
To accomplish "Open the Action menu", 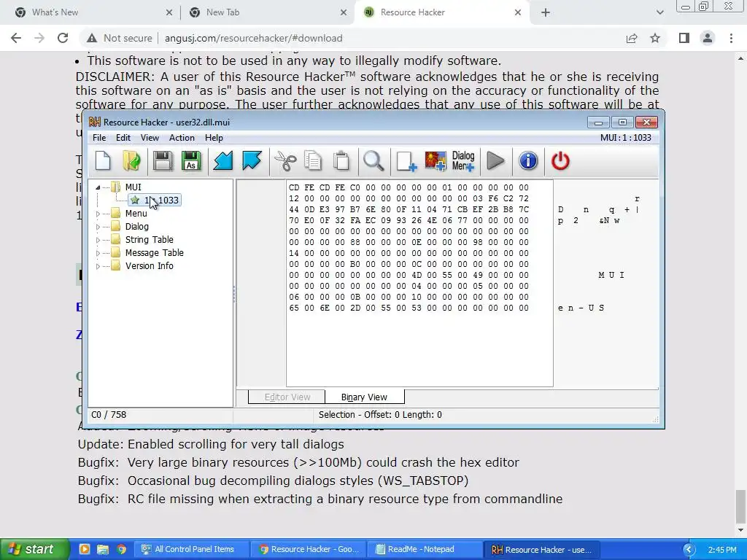I will point(182,138).
